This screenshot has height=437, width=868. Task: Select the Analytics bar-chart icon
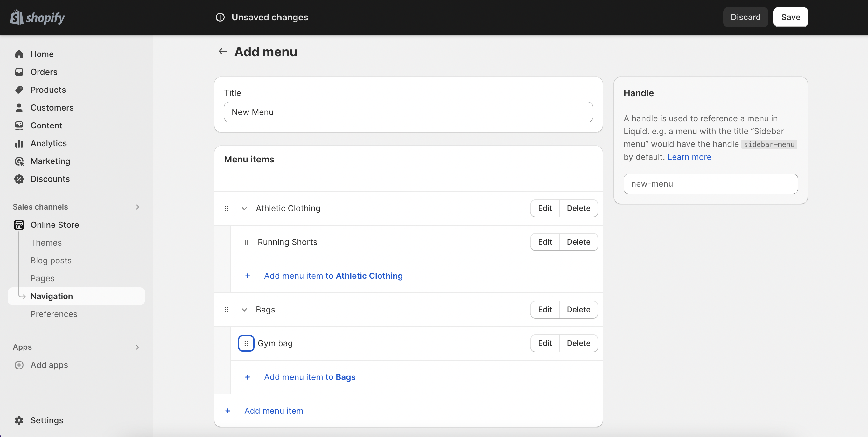[19, 143]
